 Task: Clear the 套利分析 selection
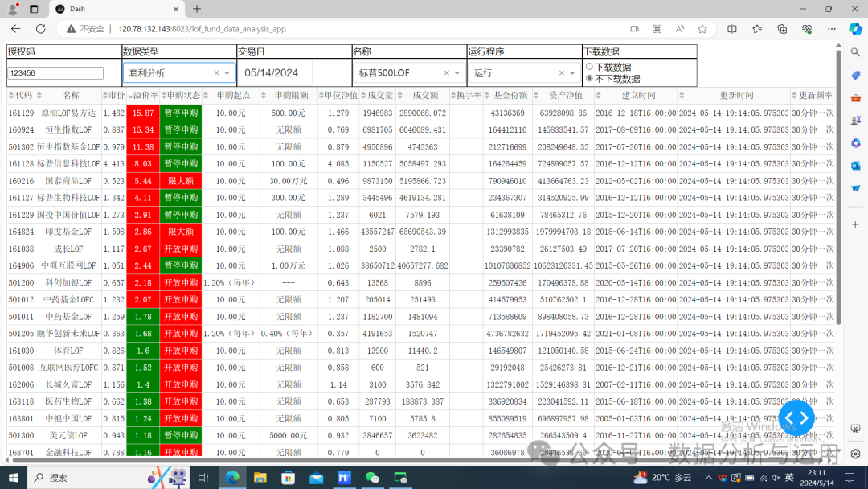(x=216, y=73)
